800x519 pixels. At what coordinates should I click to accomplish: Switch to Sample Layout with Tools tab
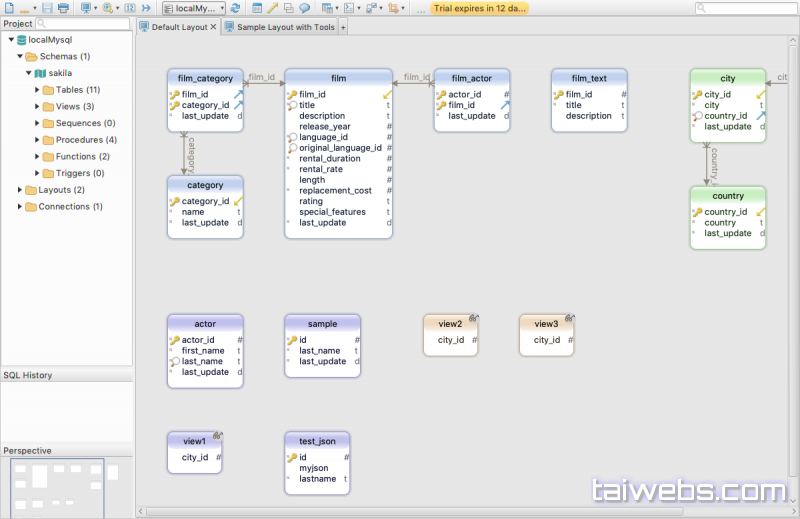coord(284,27)
